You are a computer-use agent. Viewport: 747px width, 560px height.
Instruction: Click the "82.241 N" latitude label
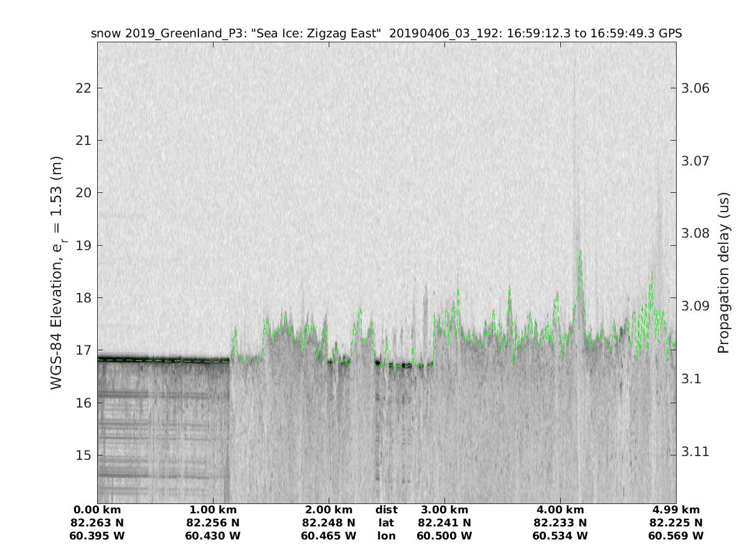[x=444, y=523]
